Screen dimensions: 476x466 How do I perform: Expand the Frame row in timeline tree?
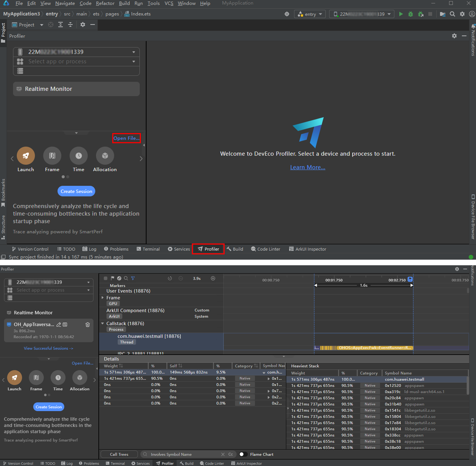click(x=103, y=298)
